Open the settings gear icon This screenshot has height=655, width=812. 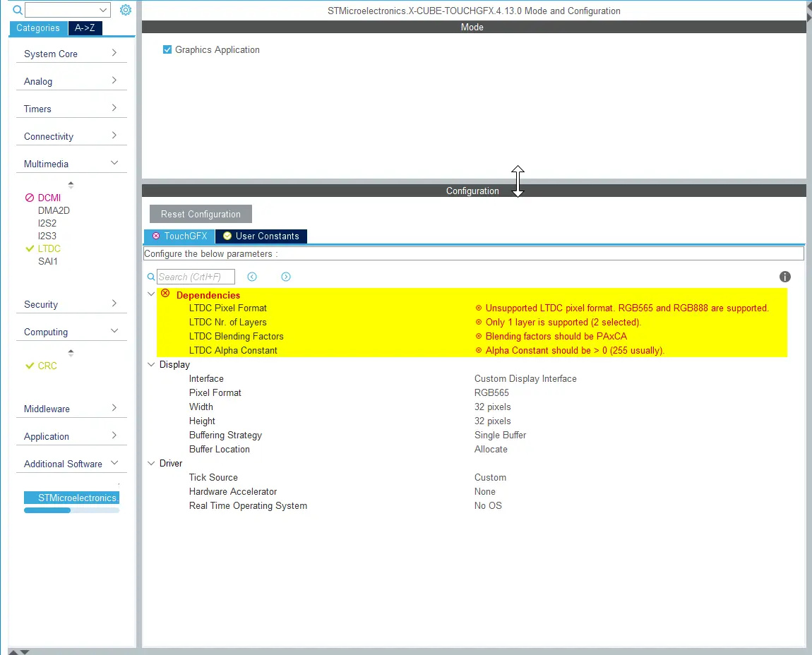pyautogui.click(x=125, y=10)
